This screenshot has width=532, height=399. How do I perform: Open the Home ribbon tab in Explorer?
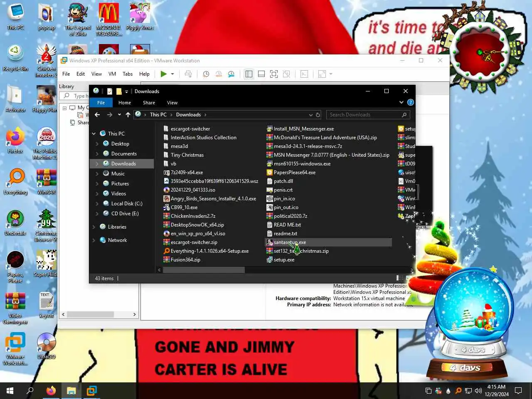125,103
